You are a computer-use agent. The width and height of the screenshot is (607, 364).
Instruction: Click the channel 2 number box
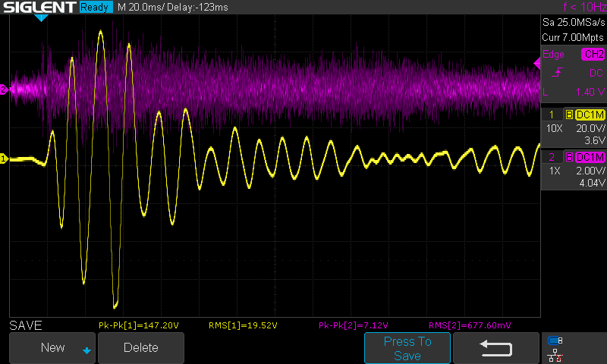[552, 157]
